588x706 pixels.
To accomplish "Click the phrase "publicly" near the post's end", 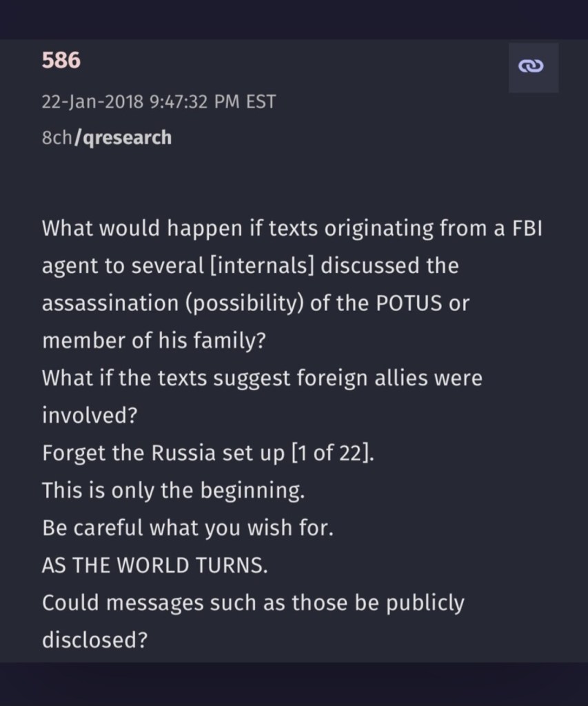I will (421, 603).
